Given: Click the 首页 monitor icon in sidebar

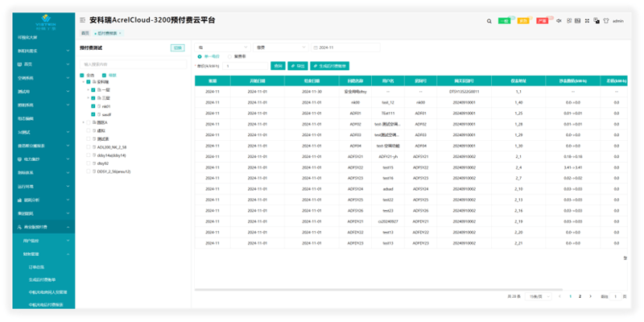Looking at the screenshot, I should 19,64.
